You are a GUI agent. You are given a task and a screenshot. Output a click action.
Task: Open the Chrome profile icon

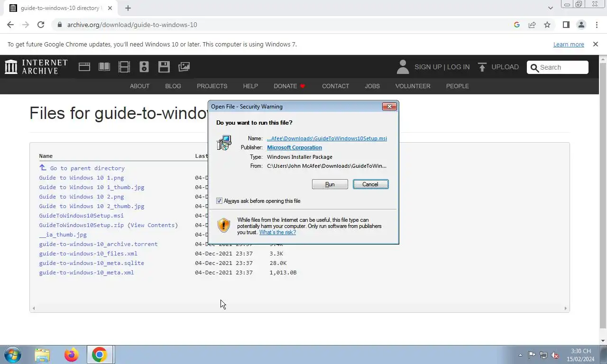coord(581,25)
